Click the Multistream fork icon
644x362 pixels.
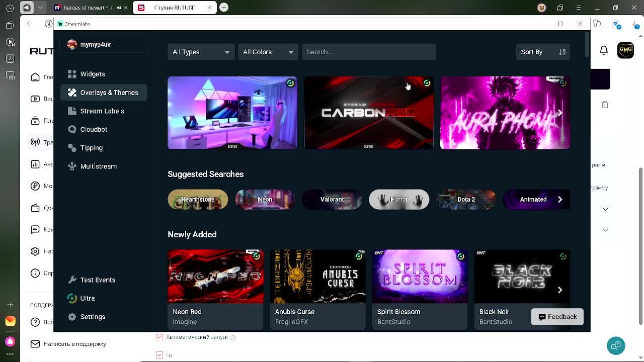coord(72,166)
